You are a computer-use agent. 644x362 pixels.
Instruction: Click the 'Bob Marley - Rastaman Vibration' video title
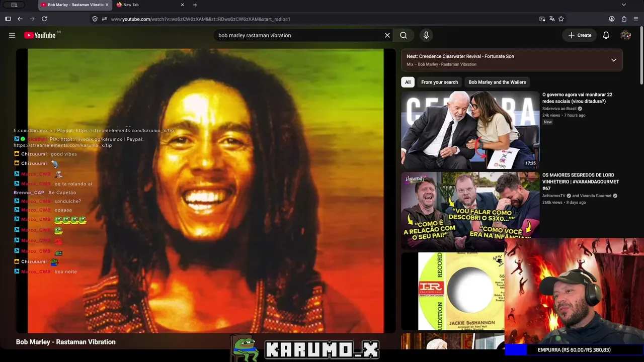click(x=66, y=342)
